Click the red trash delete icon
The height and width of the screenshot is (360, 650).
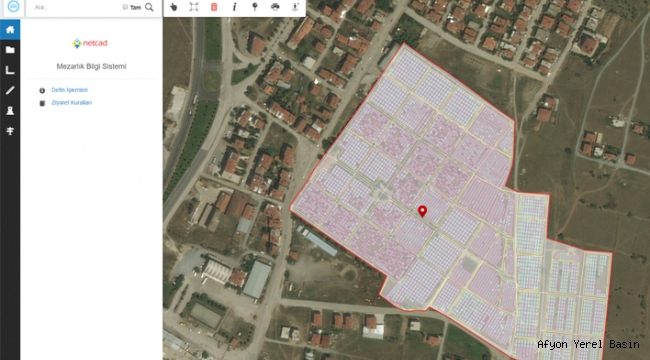pyautogui.click(x=214, y=7)
